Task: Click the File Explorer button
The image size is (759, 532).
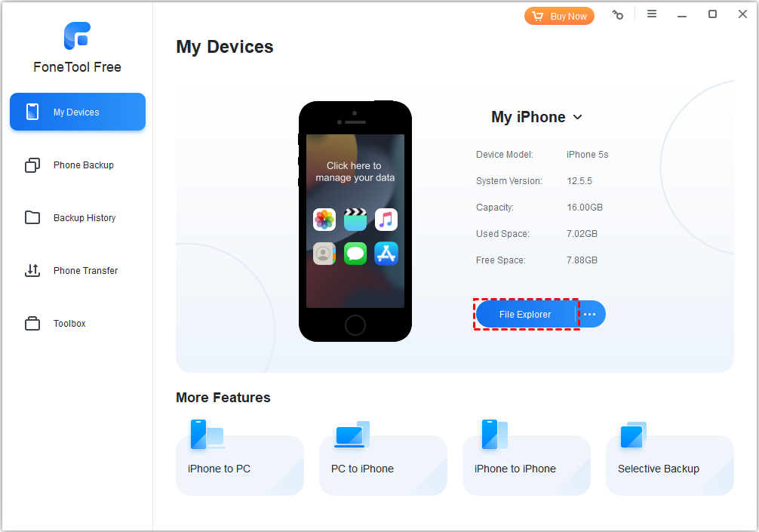Action: point(526,314)
